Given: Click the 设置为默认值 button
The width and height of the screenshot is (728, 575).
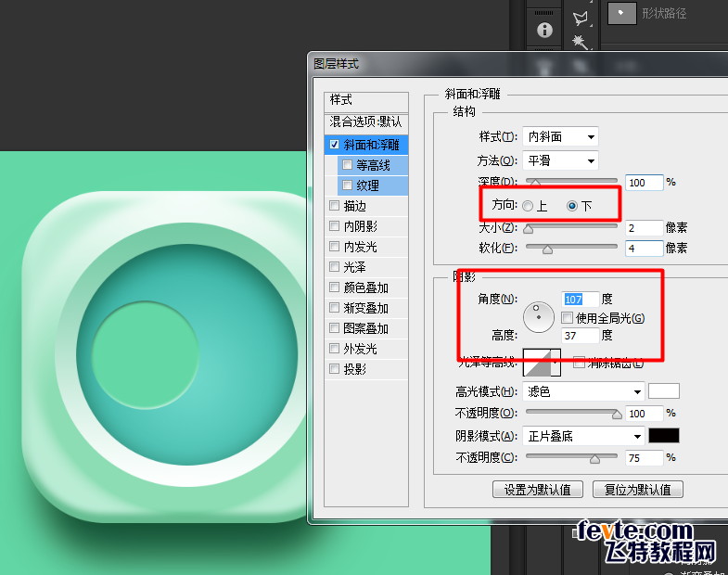Looking at the screenshot, I should [537, 489].
